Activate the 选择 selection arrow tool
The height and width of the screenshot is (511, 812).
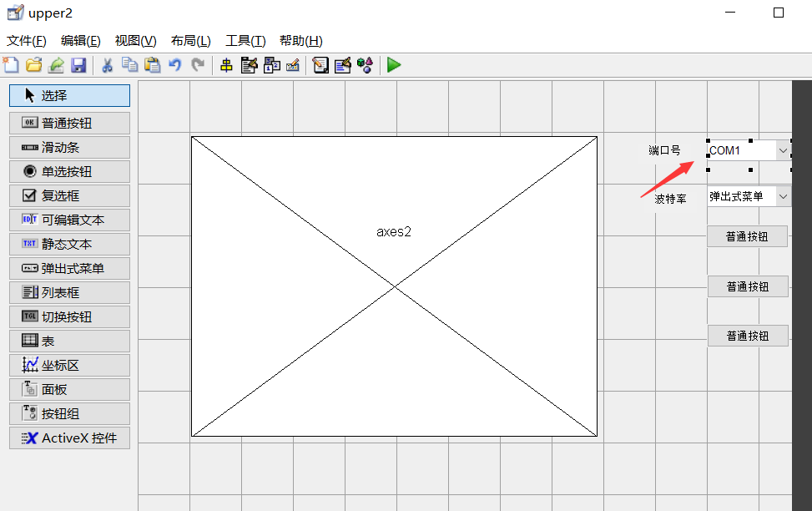click(69, 95)
